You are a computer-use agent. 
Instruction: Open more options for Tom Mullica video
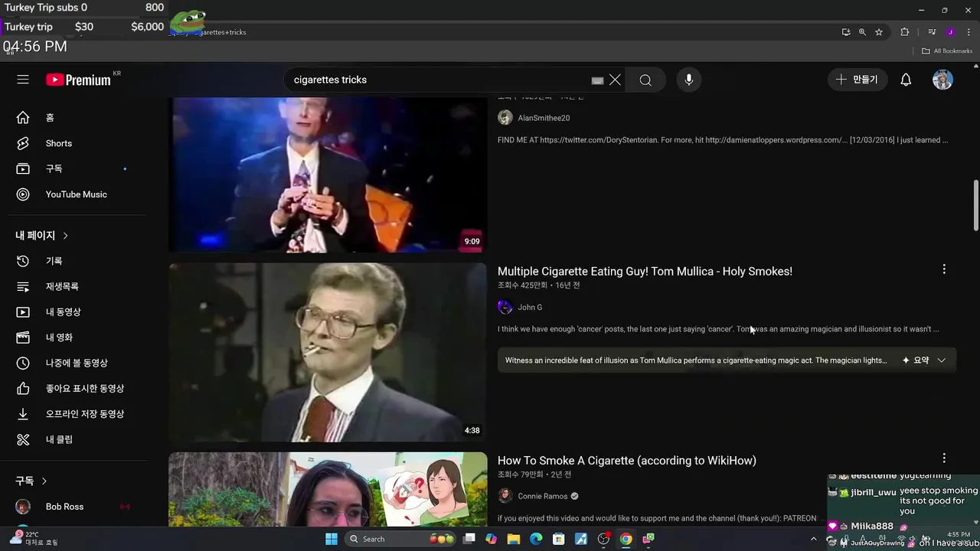(x=944, y=269)
